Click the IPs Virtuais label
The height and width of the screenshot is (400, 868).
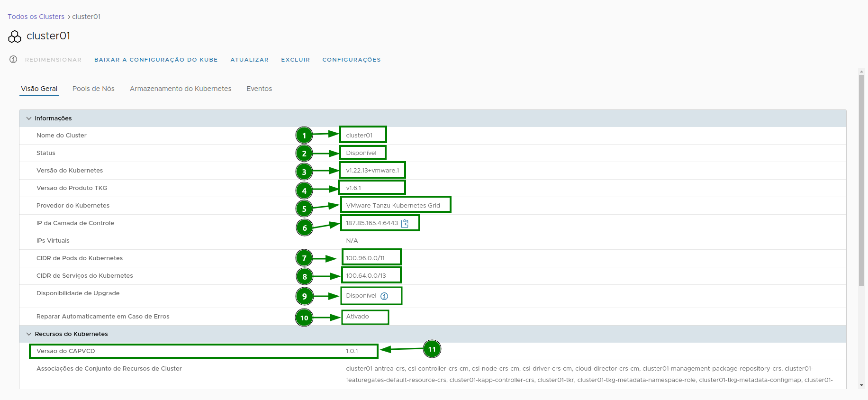tap(53, 241)
